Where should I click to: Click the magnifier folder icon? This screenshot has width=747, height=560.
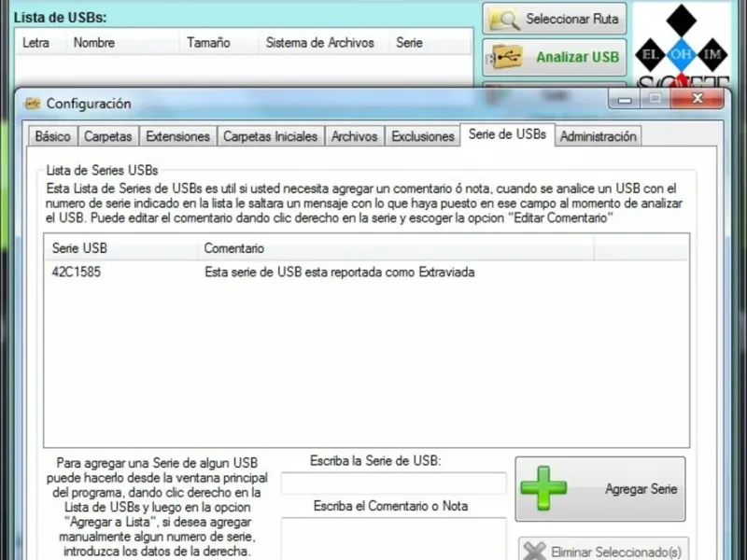[504, 20]
